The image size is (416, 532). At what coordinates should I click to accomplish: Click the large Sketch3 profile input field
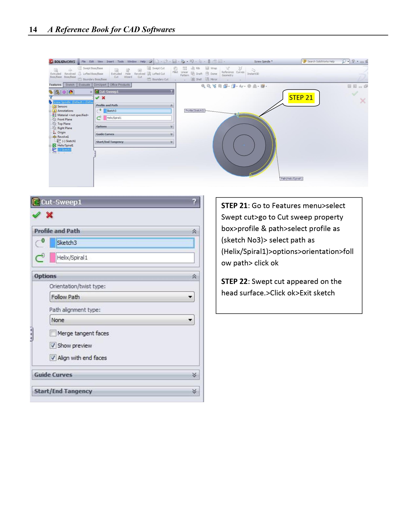[x=125, y=243]
